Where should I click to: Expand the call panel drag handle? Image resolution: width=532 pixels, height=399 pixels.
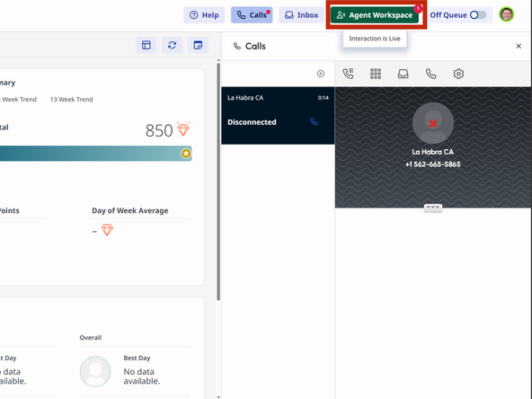(x=433, y=208)
